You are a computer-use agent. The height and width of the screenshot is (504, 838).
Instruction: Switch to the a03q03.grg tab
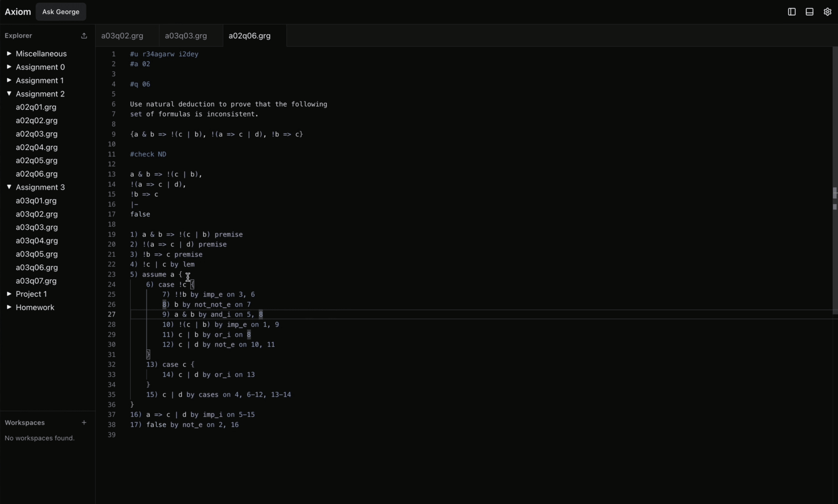coord(190,36)
